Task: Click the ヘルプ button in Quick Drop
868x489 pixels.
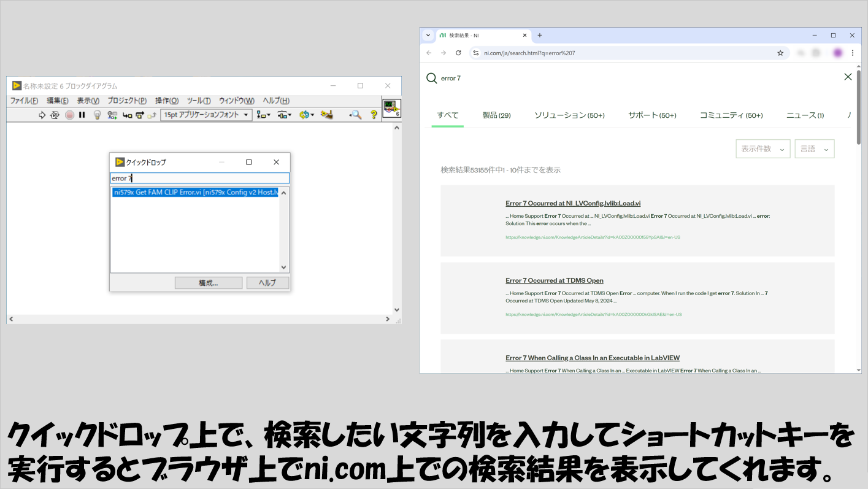Action: (267, 283)
